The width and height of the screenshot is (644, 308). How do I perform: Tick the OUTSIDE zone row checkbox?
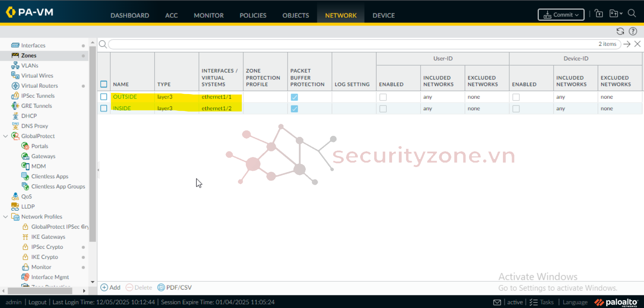pyautogui.click(x=104, y=97)
